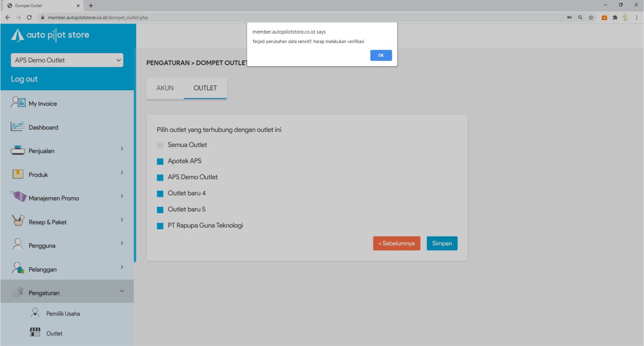Click the Log out link

point(24,79)
